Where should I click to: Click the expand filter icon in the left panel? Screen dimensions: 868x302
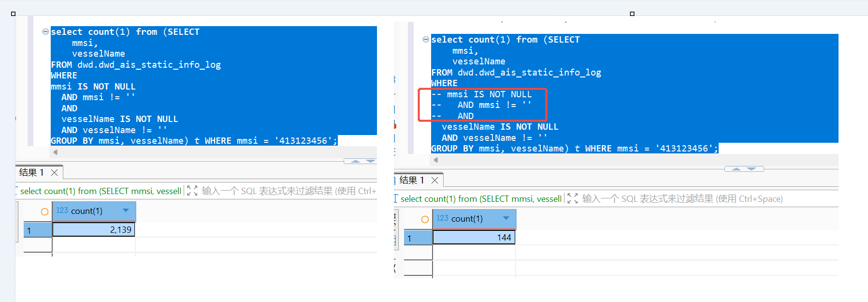point(192,191)
